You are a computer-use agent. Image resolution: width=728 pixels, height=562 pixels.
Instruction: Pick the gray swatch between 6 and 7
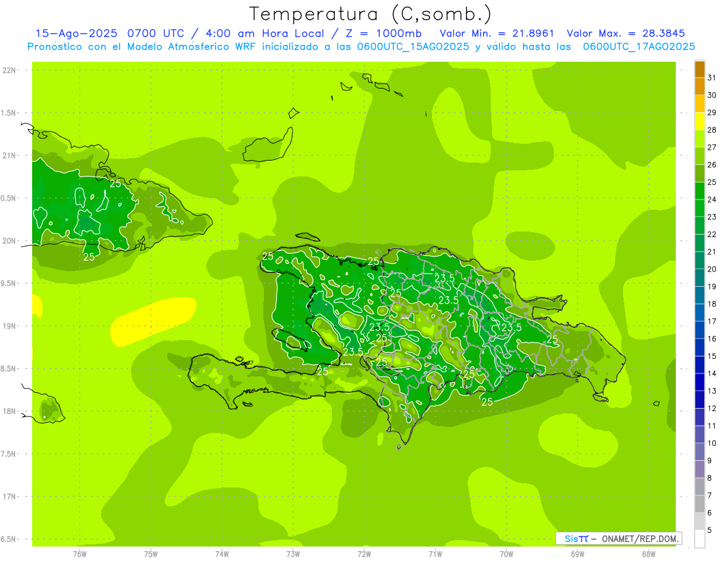tap(699, 504)
